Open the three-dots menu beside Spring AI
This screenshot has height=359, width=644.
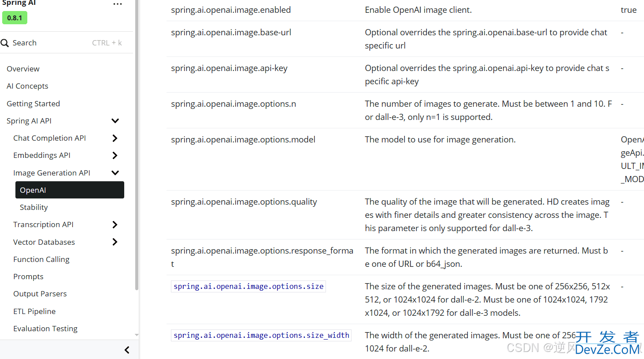coord(117,4)
